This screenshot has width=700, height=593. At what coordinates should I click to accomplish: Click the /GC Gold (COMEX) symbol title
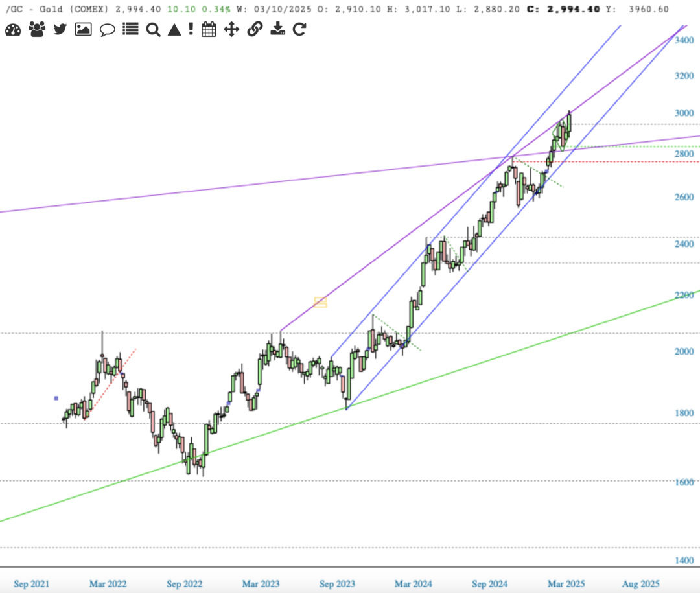click(57, 9)
